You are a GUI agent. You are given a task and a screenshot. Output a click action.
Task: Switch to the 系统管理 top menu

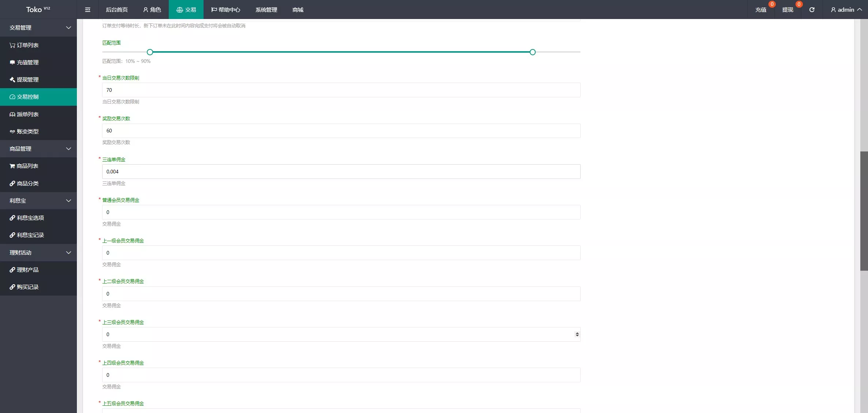pos(266,10)
